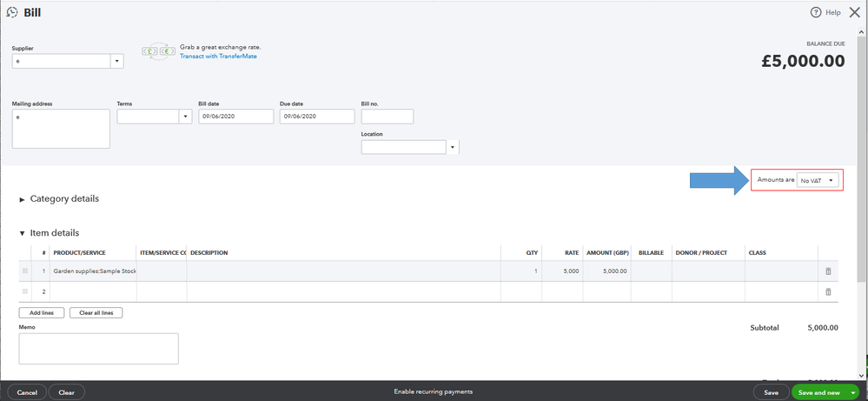Image resolution: width=868 pixels, height=401 pixels.
Task: Click the Mailing address text box
Action: [61, 129]
